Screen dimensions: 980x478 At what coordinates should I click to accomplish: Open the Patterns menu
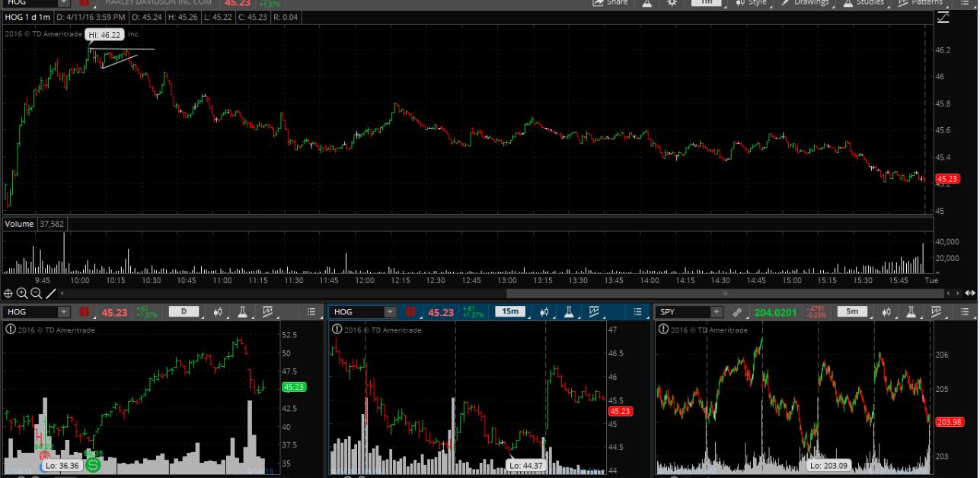(920, 2)
